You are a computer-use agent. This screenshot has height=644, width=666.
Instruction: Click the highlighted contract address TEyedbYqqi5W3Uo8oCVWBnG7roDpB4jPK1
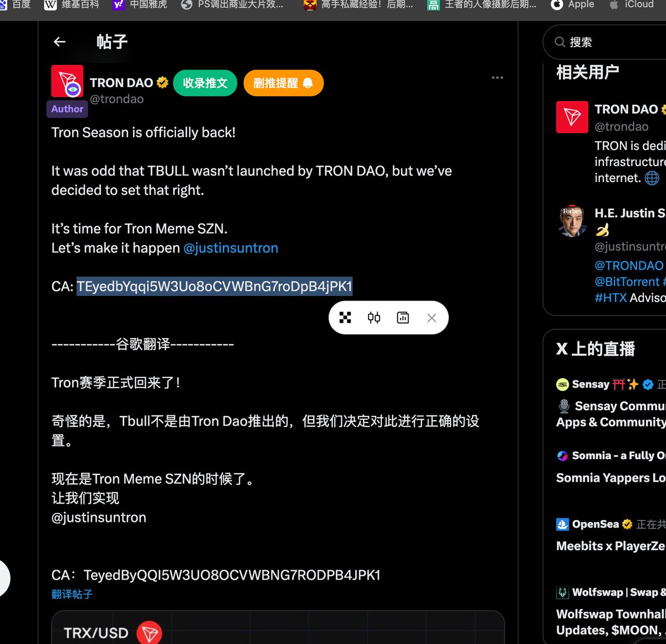pos(214,286)
